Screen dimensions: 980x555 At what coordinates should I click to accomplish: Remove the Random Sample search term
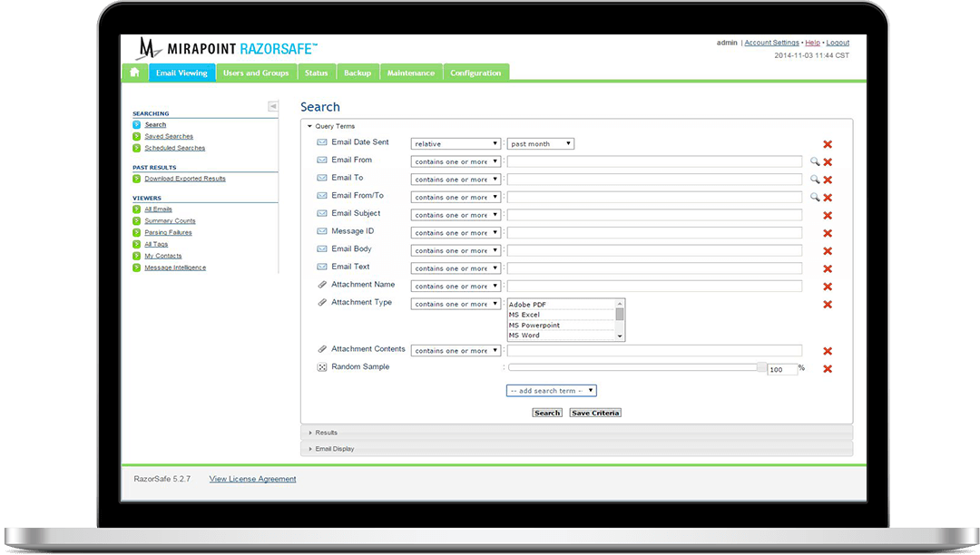point(828,369)
